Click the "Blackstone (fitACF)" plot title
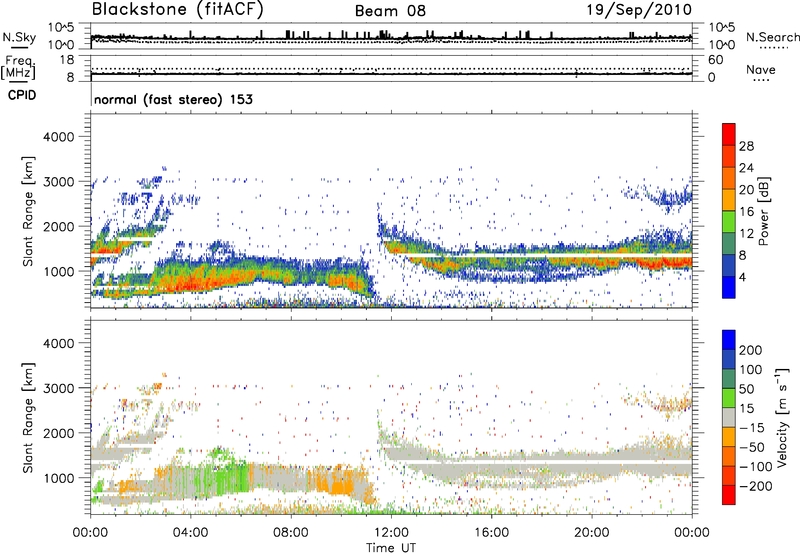This screenshot has width=800, height=554. 177,9
